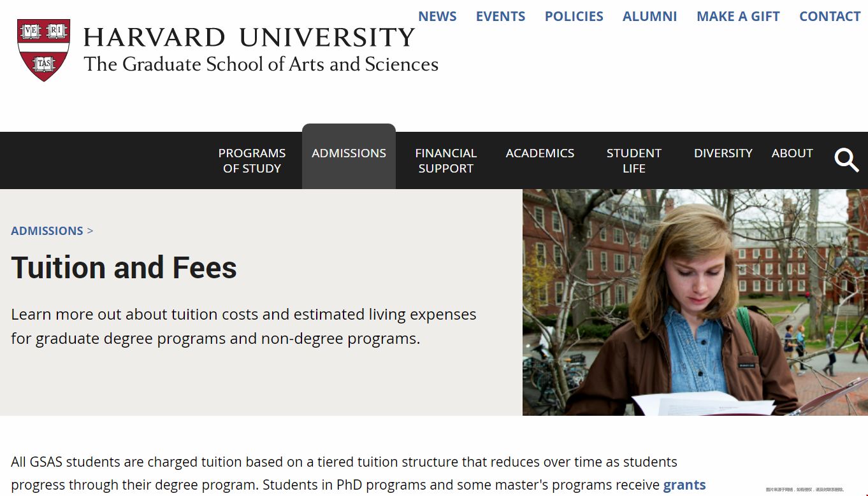Click the ADMISSIONS breadcrumb link

(47, 230)
